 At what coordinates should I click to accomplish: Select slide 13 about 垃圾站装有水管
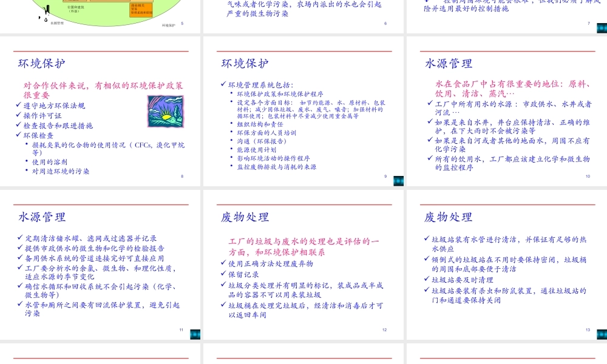[507, 265]
